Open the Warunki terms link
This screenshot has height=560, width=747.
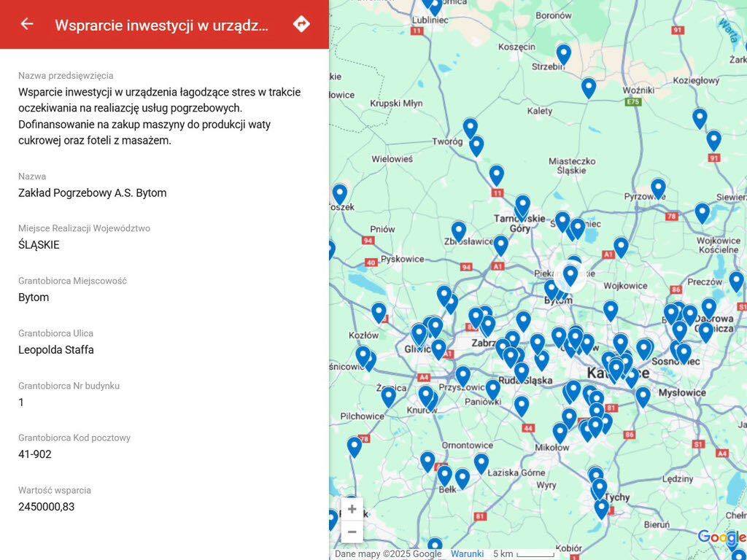467,554
